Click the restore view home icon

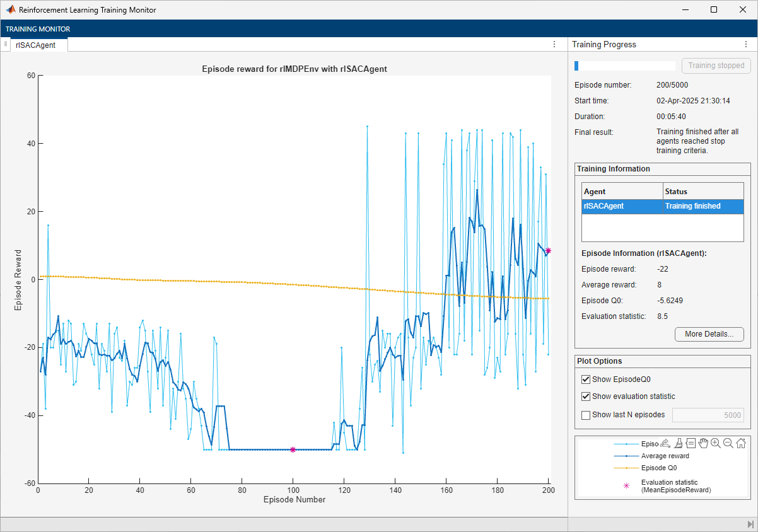point(741,443)
